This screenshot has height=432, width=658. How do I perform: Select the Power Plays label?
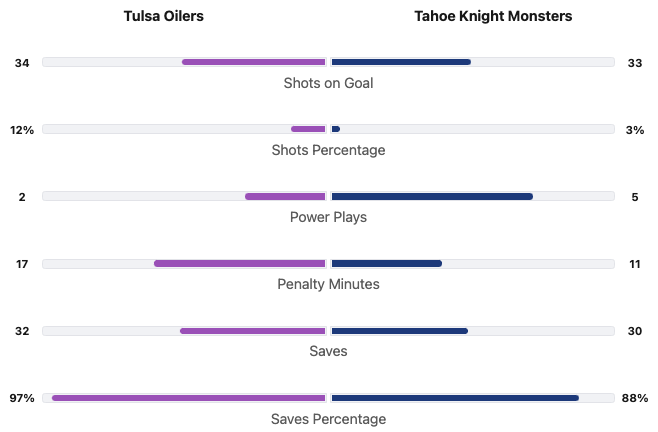pyautogui.click(x=328, y=217)
